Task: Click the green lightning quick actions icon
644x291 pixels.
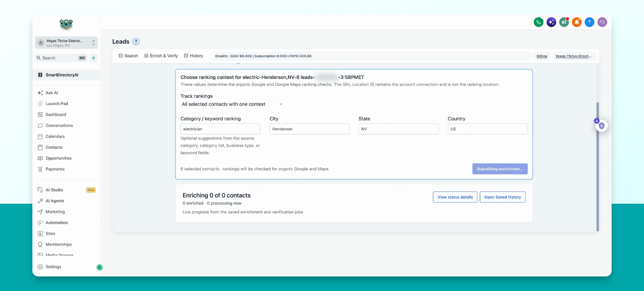Action: (93, 58)
